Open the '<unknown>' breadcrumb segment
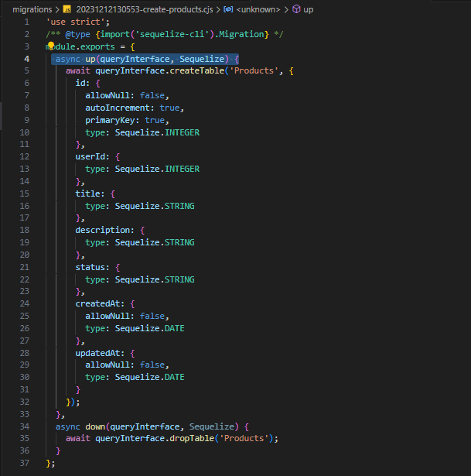 [x=258, y=9]
